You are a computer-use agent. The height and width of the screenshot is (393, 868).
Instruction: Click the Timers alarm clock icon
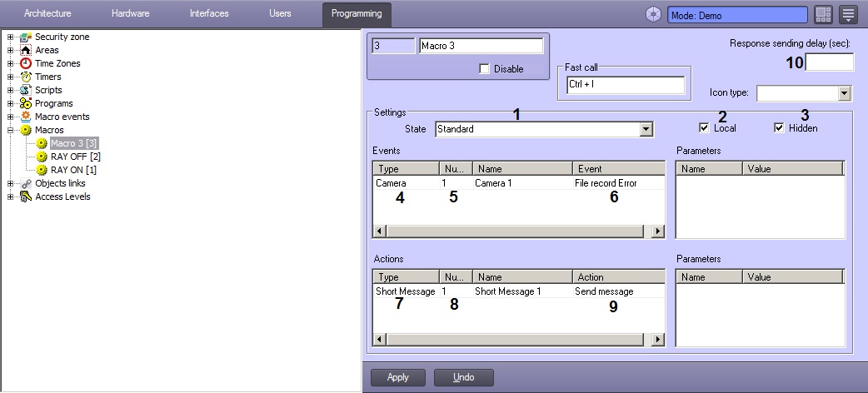26,77
